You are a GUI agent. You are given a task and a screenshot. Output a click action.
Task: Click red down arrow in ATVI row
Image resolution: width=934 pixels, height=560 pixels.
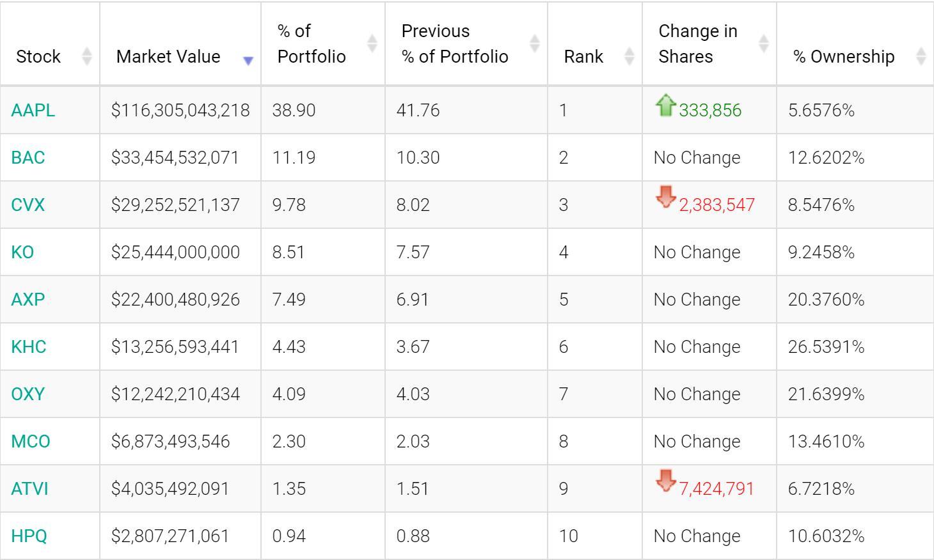pos(666,481)
